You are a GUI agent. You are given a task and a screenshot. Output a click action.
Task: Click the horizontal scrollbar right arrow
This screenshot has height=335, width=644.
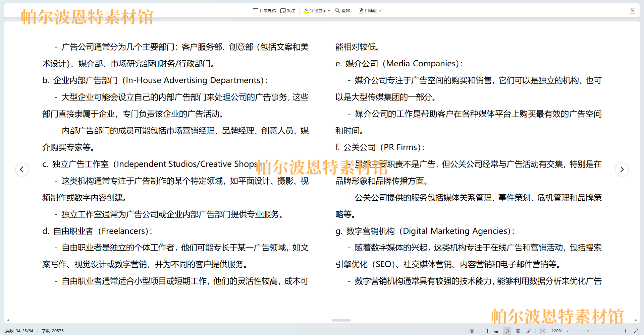pos(636,320)
